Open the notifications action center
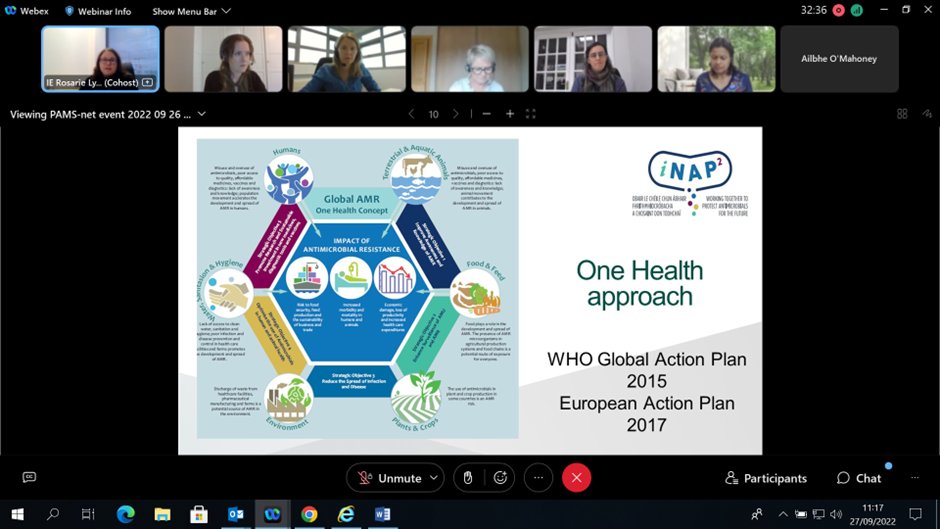 click(x=915, y=514)
